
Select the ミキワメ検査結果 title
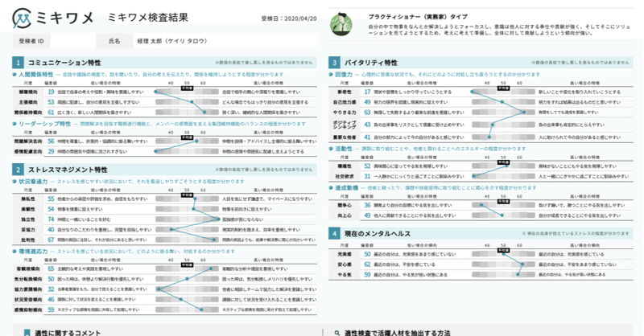[148, 17]
